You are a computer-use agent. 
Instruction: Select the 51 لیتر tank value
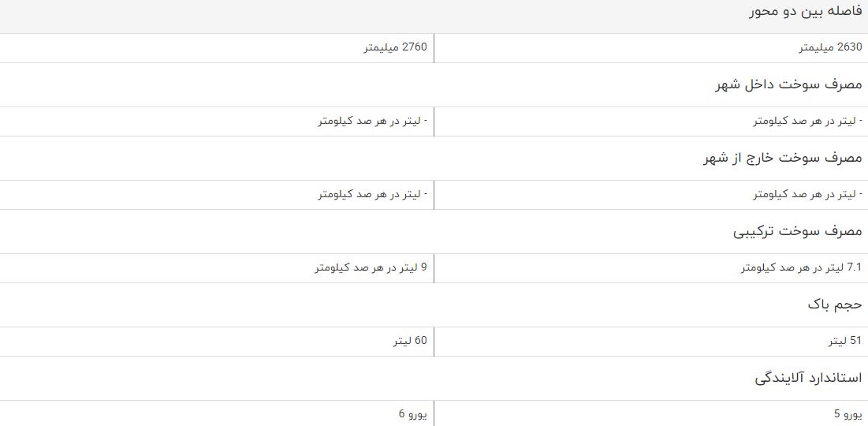point(845,342)
